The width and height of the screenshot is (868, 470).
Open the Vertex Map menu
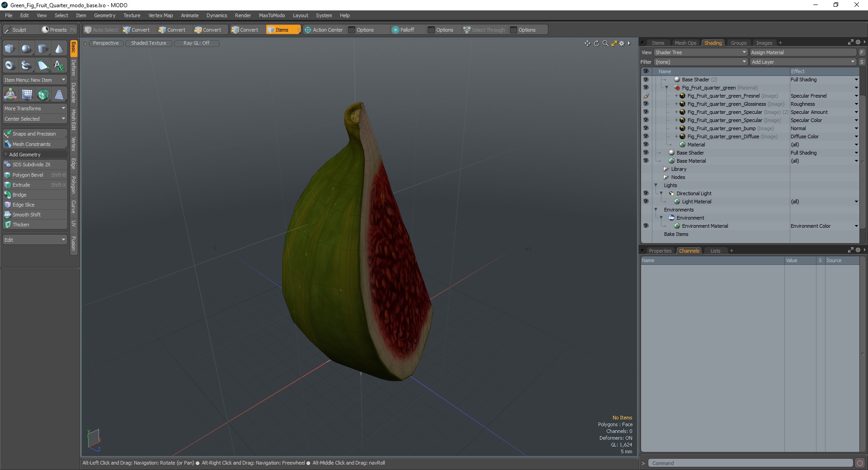coord(160,15)
